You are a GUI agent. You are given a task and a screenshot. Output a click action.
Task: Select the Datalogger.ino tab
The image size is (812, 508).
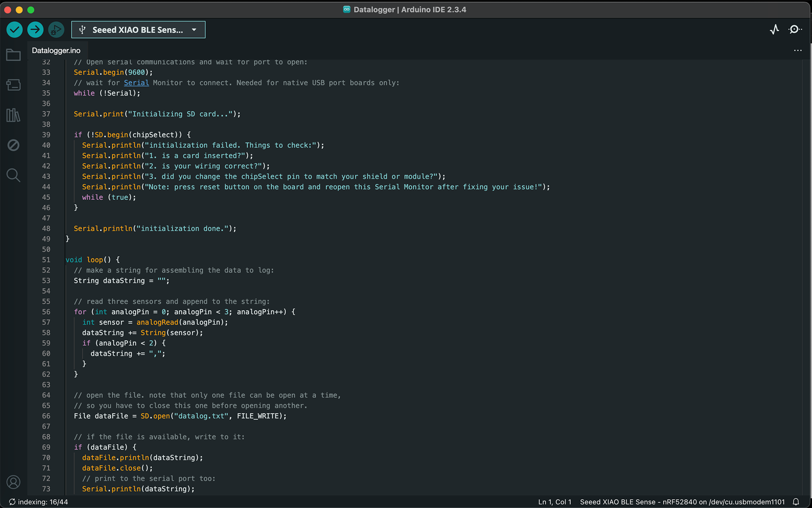[56, 50]
